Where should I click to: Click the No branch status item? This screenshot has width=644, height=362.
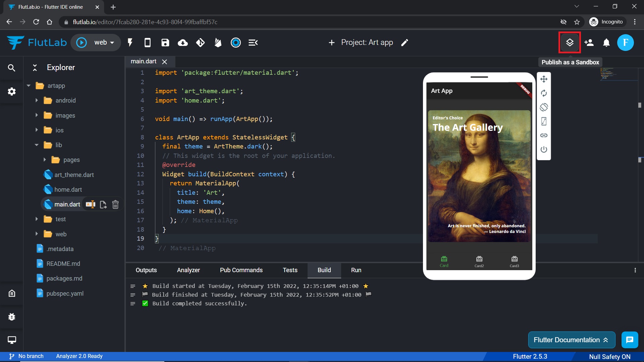click(x=26, y=356)
